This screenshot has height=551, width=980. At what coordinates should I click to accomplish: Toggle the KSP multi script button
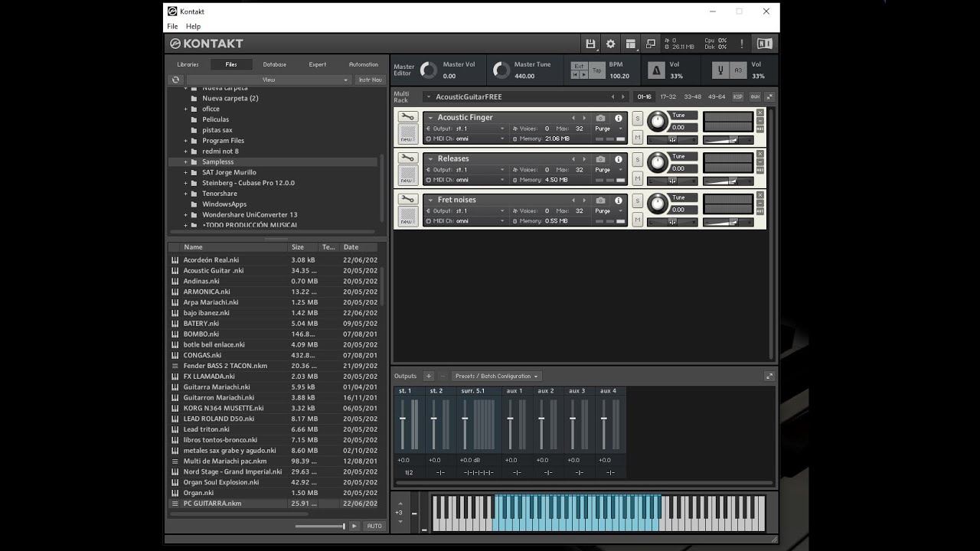(x=738, y=97)
